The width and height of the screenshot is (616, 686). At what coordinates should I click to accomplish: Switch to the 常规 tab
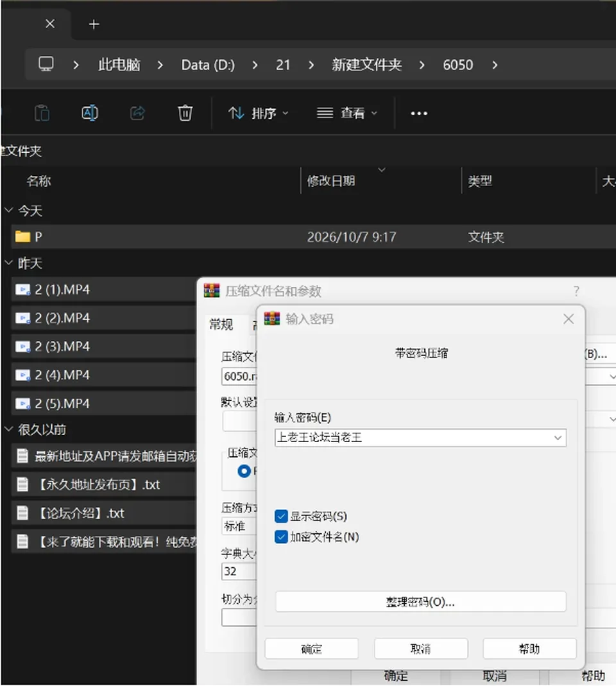[221, 325]
